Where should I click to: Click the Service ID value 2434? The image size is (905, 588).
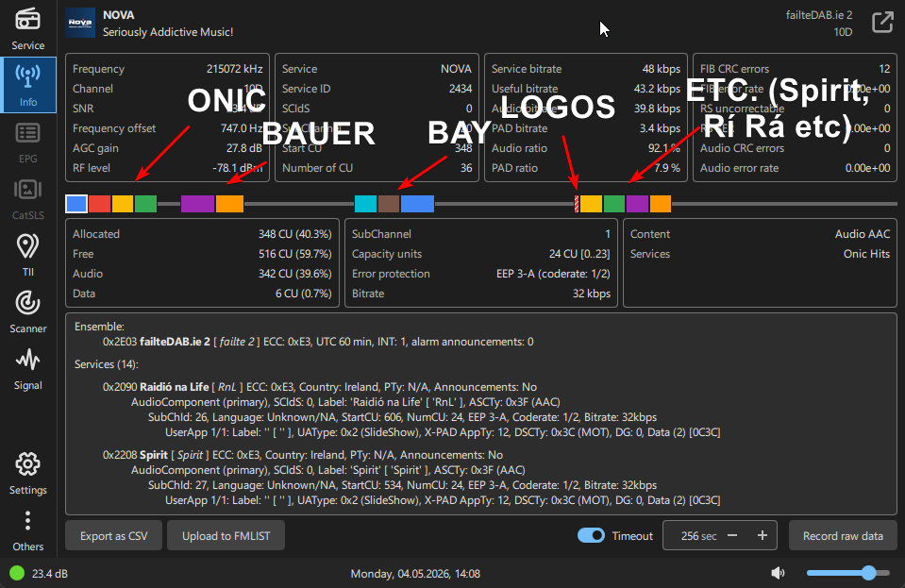pyautogui.click(x=461, y=89)
